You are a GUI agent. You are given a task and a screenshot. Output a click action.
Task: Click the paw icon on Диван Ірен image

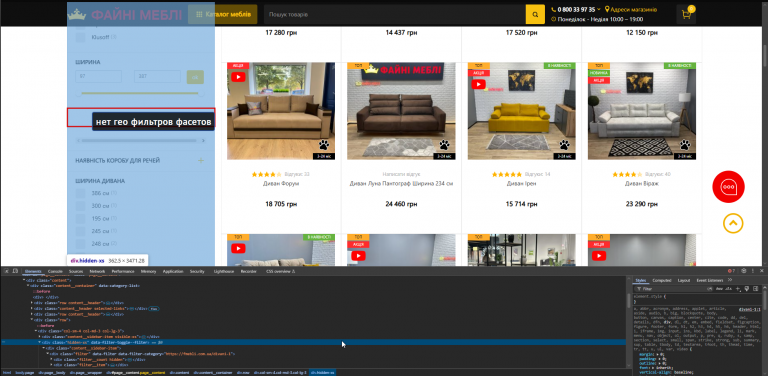click(565, 145)
